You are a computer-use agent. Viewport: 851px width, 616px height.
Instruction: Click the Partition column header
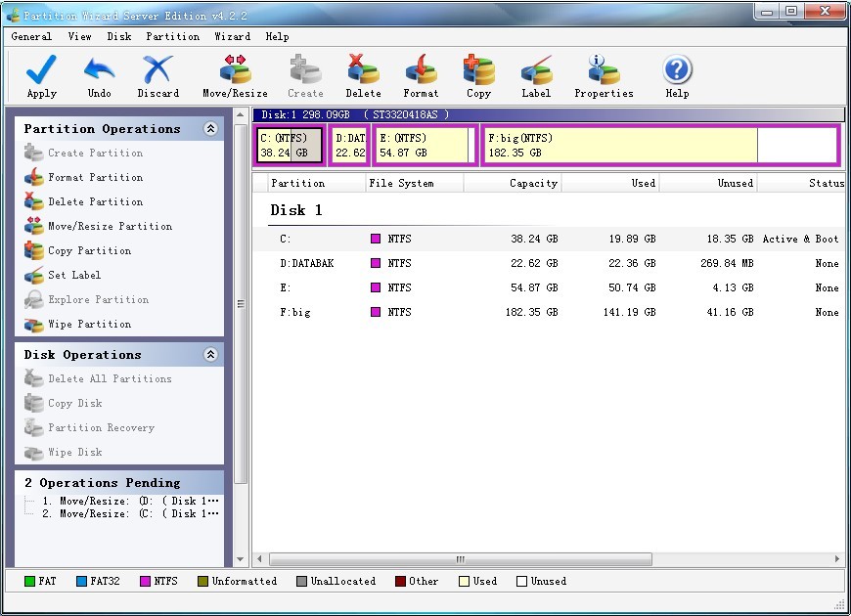pos(317,183)
